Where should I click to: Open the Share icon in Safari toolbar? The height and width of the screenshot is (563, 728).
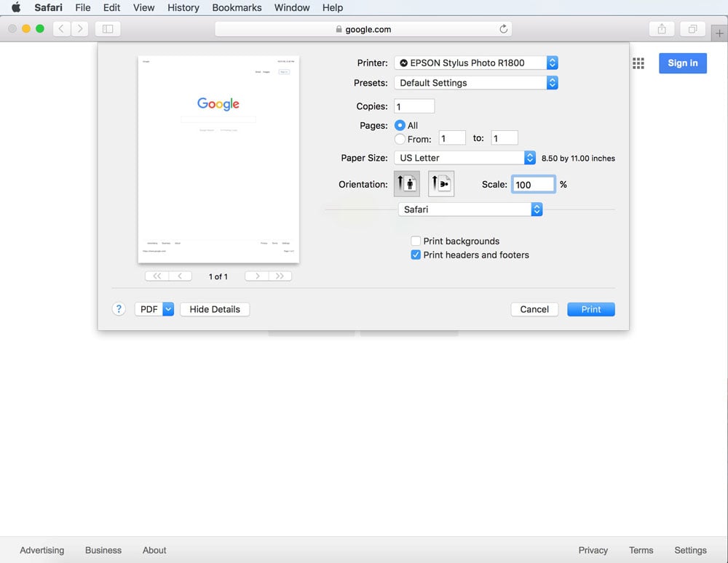pyautogui.click(x=662, y=29)
